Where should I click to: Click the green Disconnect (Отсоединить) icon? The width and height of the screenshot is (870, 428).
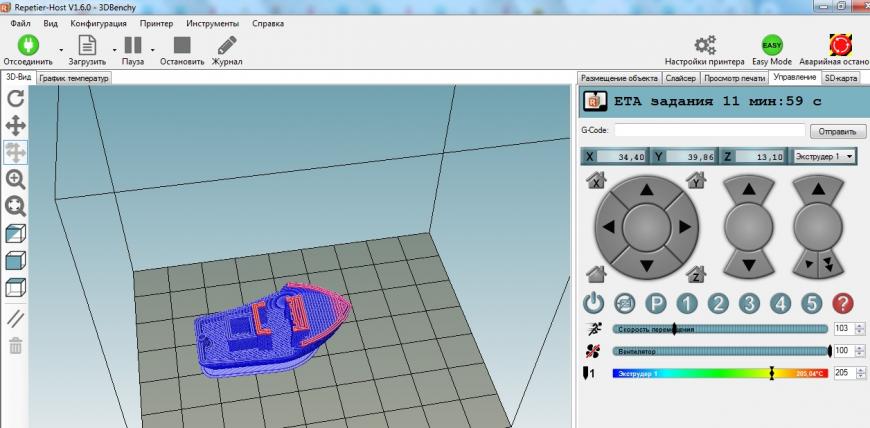28,45
